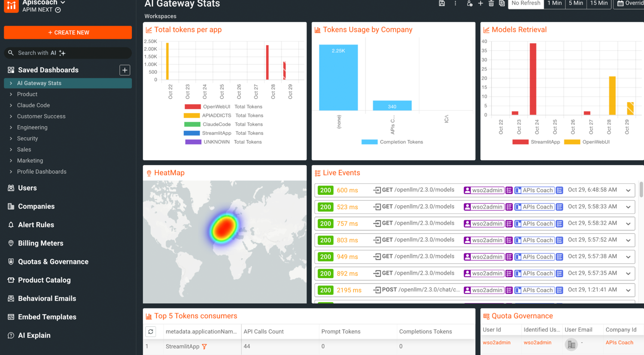This screenshot has width=644, height=355.
Task: Save the current dashboard layout
Action: click(442, 3)
